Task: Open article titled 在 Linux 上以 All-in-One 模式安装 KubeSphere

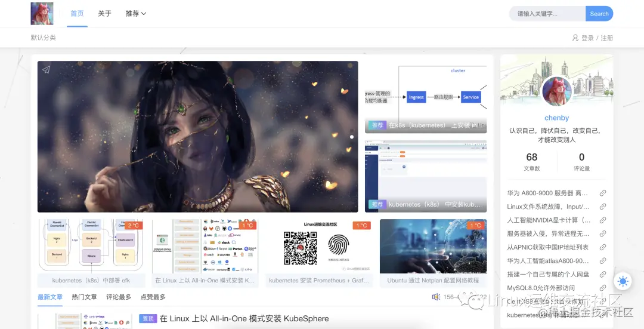Action: [x=244, y=319]
